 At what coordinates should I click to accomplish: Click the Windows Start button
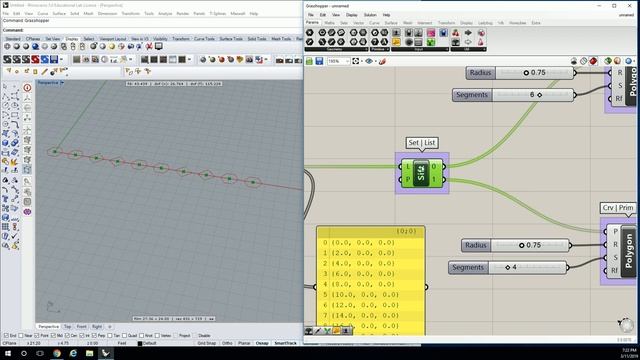point(8,353)
